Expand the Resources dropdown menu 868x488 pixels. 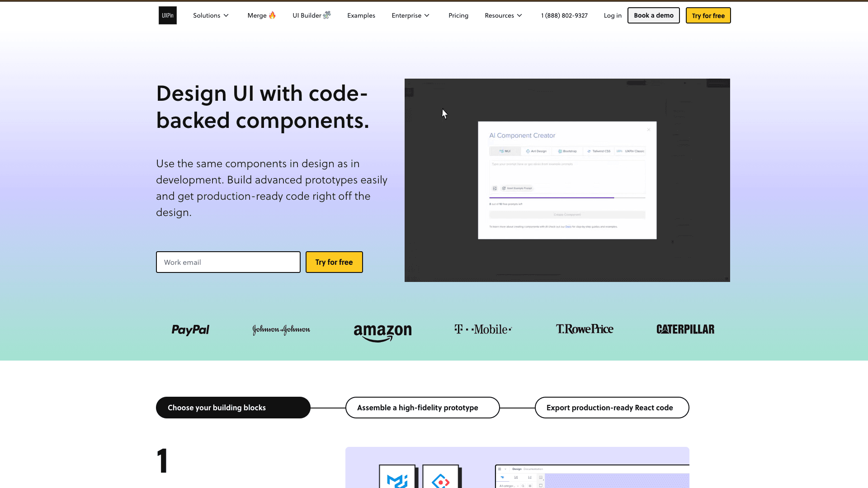(503, 15)
